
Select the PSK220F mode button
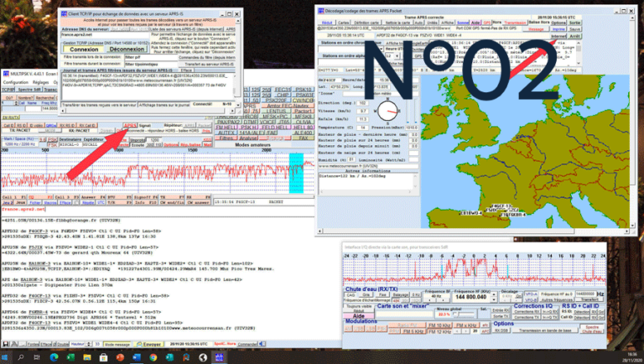pos(276,101)
